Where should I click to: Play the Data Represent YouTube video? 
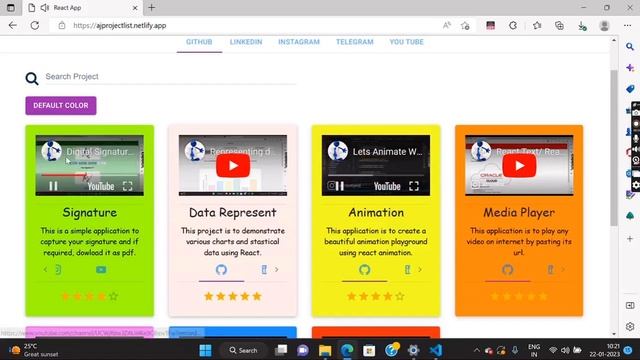click(233, 165)
